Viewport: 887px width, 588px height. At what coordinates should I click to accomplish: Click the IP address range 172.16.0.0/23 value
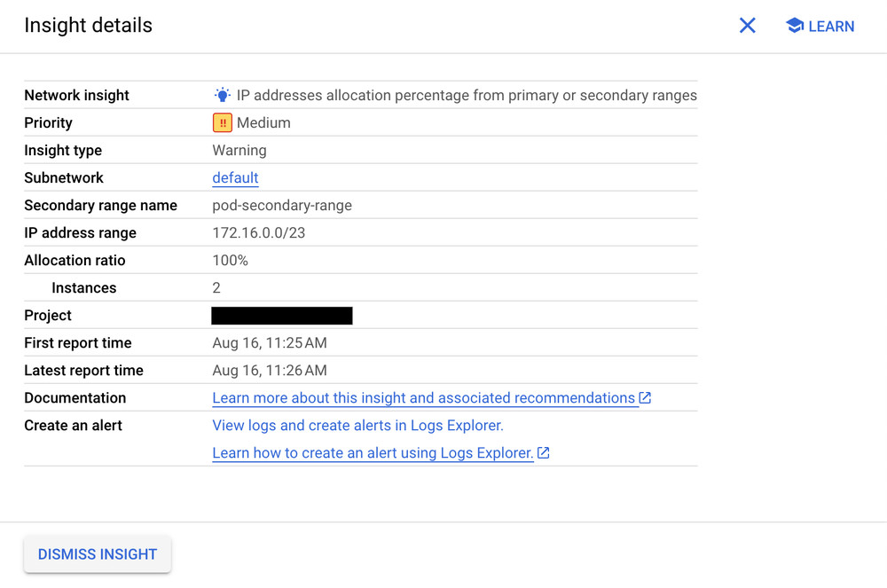coord(259,233)
